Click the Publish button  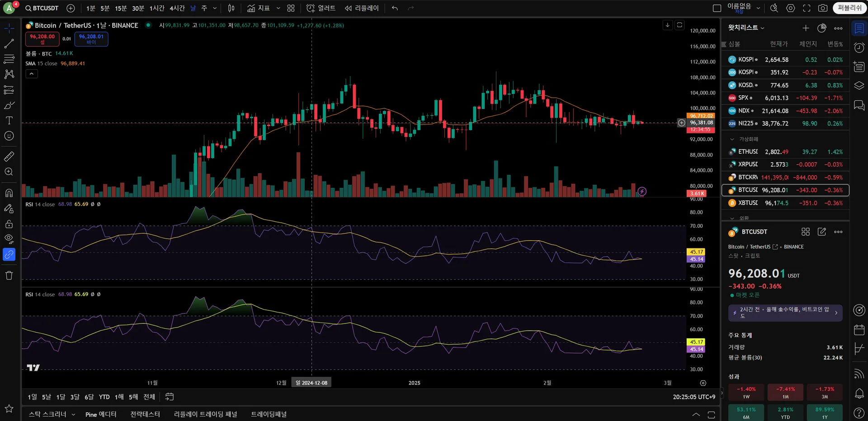pyautogui.click(x=849, y=8)
